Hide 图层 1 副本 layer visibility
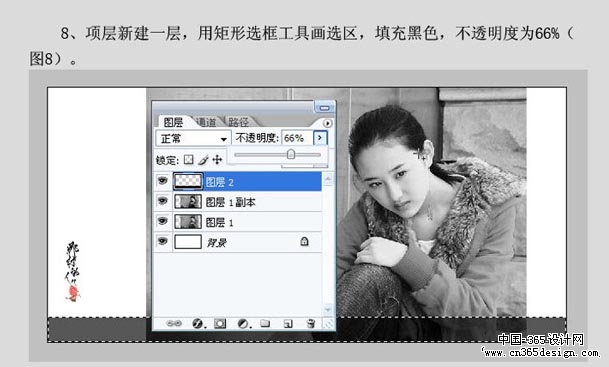Image resolution: width=609 pixels, height=367 pixels. click(x=162, y=201)
